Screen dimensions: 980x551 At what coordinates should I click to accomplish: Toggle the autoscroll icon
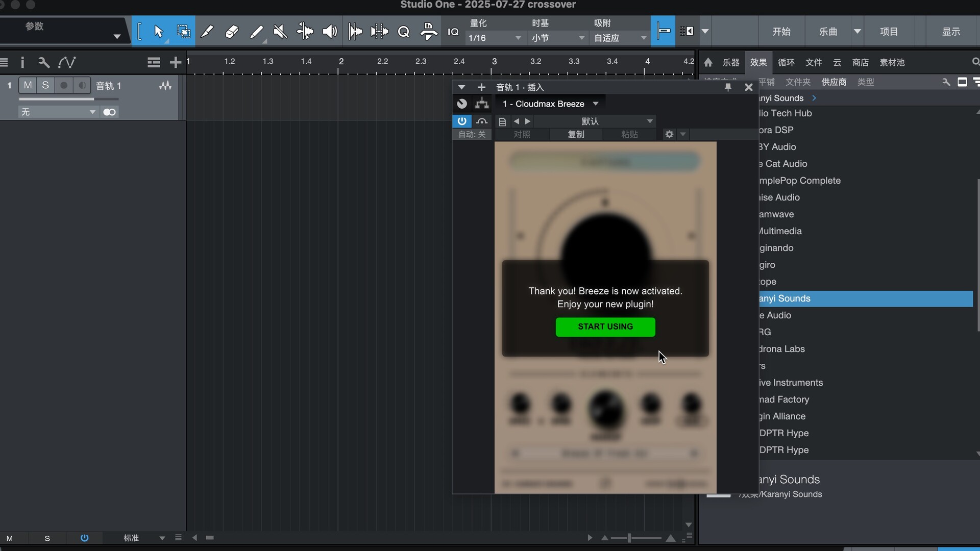687,31
